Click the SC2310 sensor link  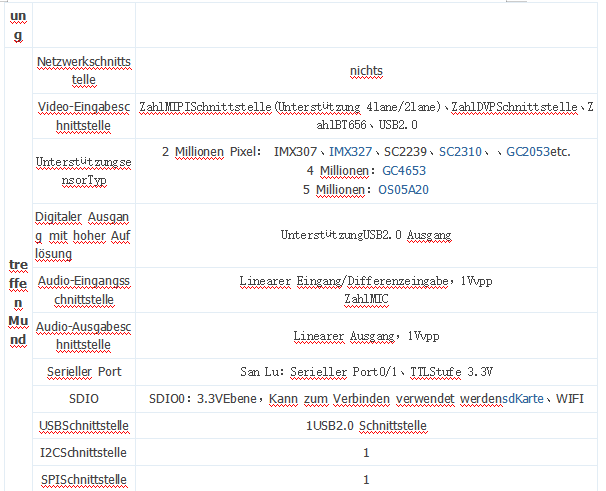coord(460,151)
